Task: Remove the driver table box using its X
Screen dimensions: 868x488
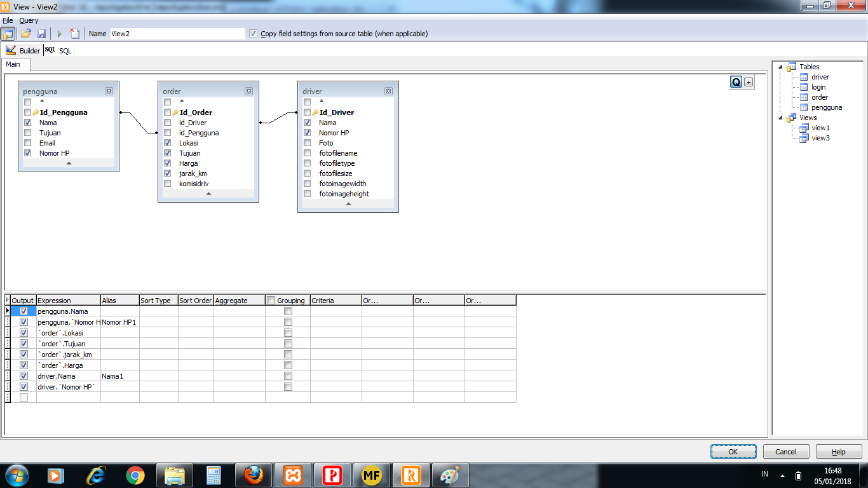Action: 388,91
